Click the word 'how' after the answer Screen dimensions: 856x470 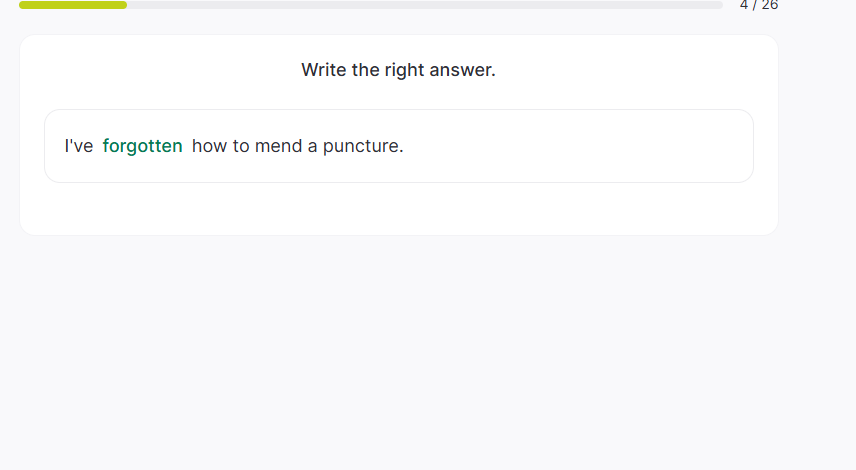pyautogui.click(x=209, y=146)
